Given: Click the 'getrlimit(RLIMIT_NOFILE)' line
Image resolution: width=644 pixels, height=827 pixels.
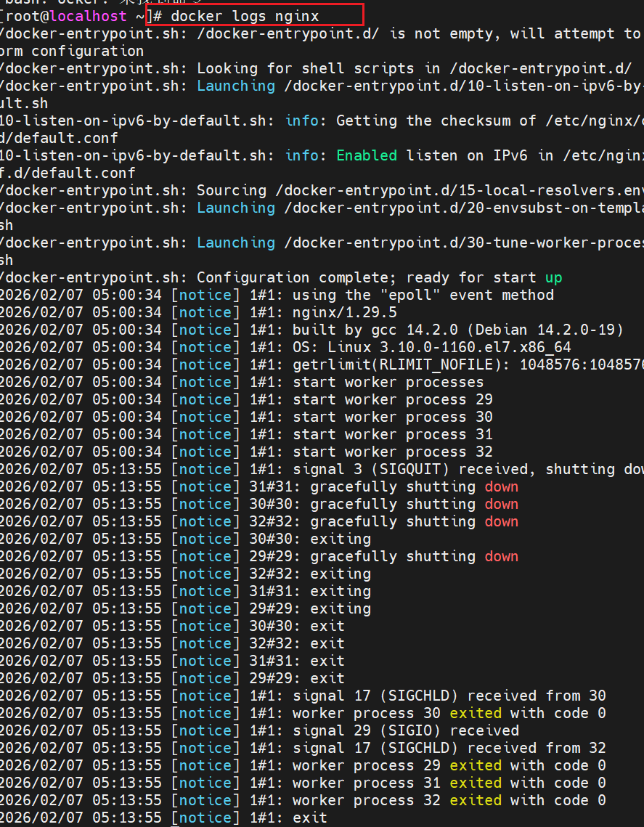Looking at the screenshot, I should [x=322, y=364].
